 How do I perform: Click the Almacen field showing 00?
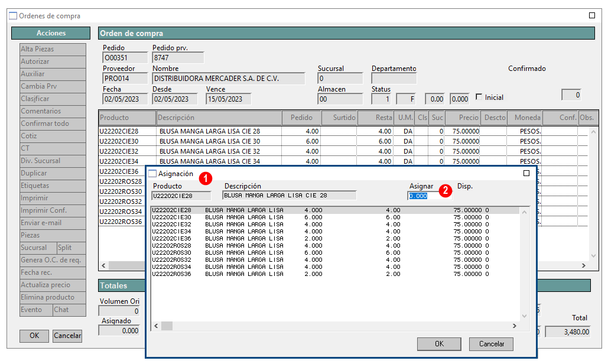tap(340, 99)
